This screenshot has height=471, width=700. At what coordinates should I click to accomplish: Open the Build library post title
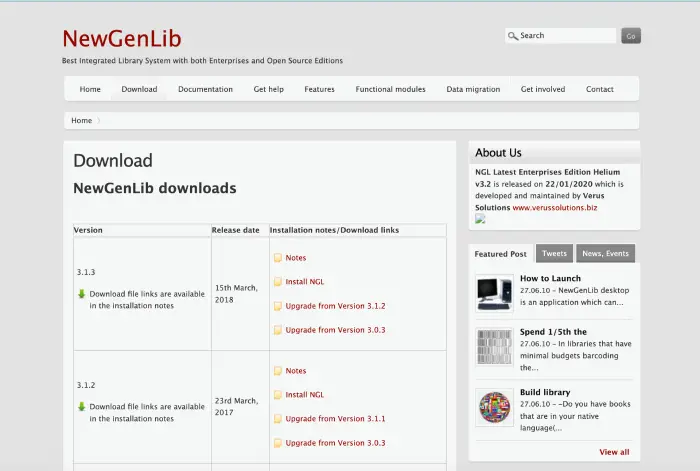coord(545,392)
